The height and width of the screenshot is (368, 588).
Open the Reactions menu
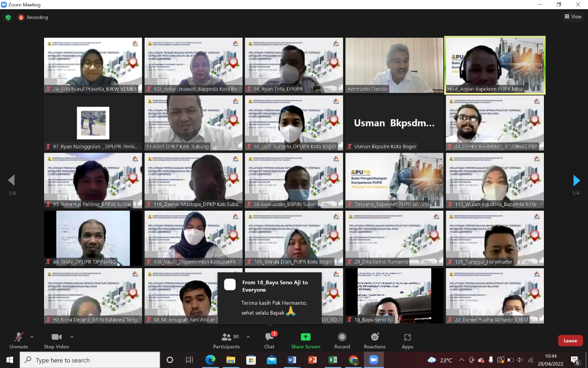point(375,341)
